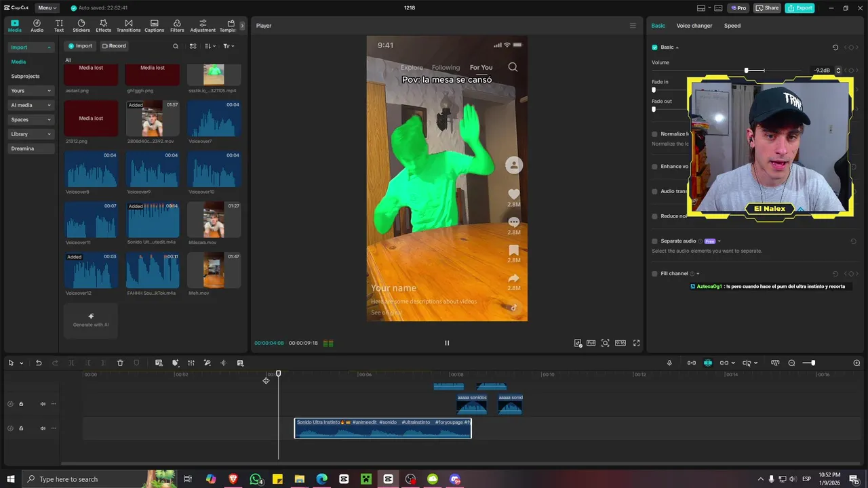Viewport: 868px width, 488px height.
Task: Open the Adjustment panel tab
Action: [x=203, y=26]
